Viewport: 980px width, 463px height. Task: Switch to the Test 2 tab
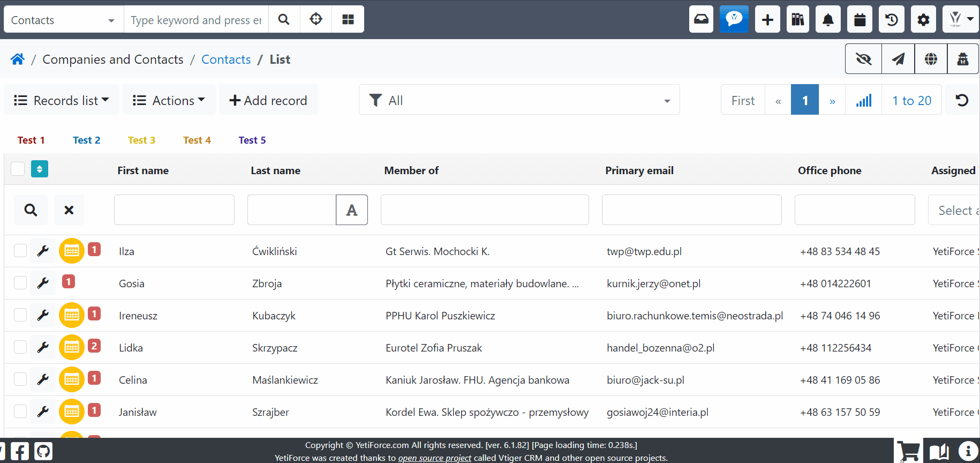tap(87, 140)
